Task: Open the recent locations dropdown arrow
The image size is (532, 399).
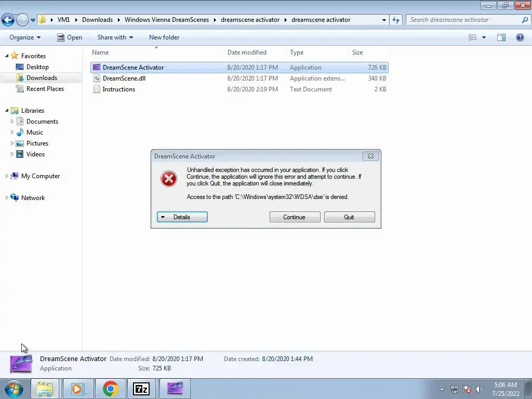Action: [33, 20]
